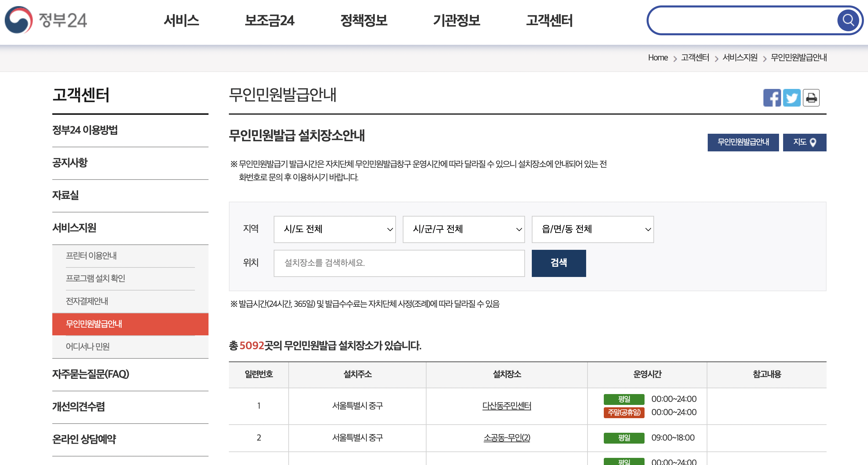This screenshot has height=465, width=868.
Task: Click Home in the breadcrumb
Action: pos(657,58)
